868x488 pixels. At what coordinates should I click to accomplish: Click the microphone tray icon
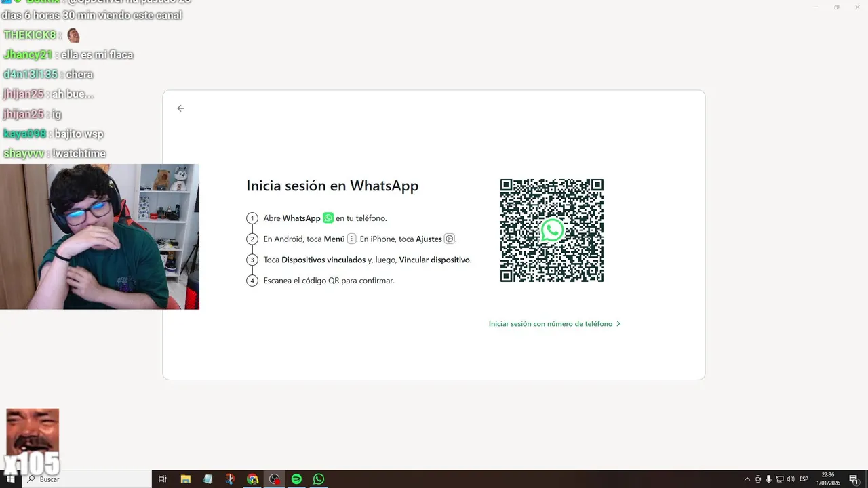click(768, 479)
